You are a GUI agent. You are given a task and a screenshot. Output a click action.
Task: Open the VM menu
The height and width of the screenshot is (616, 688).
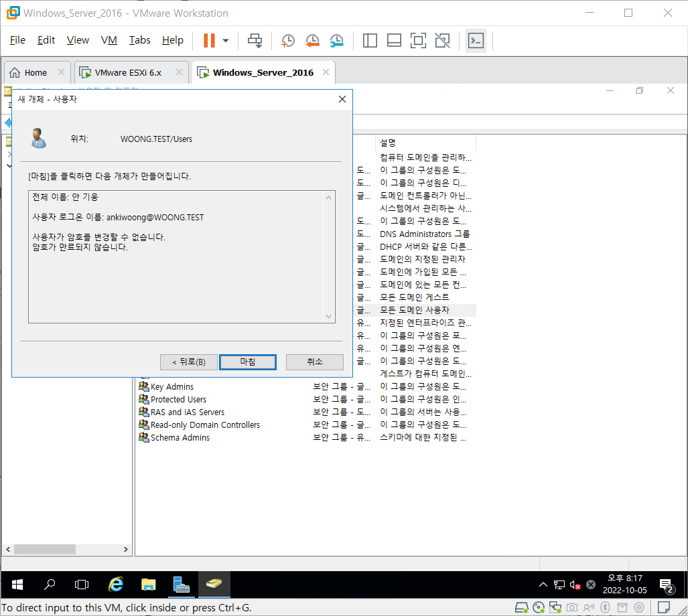coord(109,40)
